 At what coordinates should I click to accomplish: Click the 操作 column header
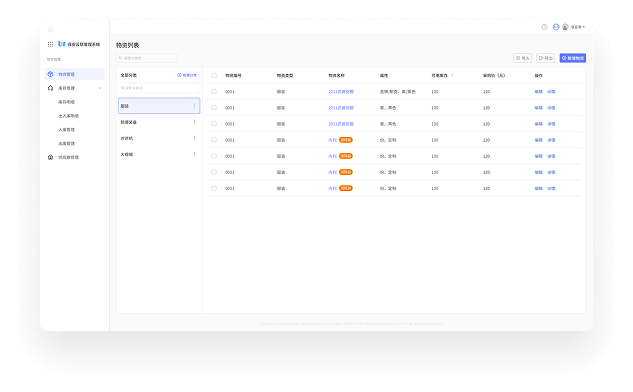click(x=539, y=75)
